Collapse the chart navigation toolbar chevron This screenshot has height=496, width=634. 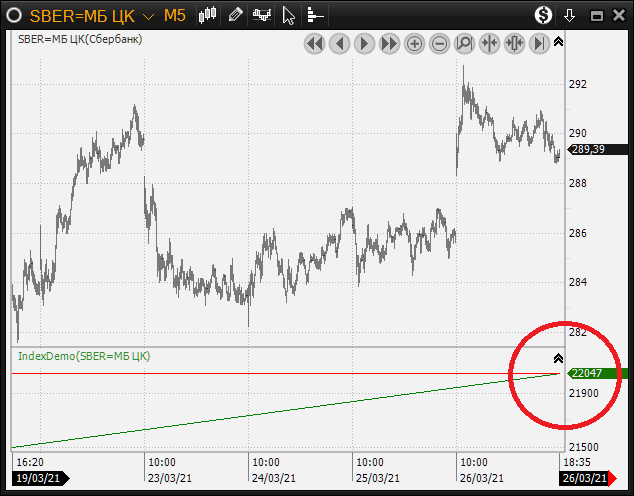pos(558,42)
